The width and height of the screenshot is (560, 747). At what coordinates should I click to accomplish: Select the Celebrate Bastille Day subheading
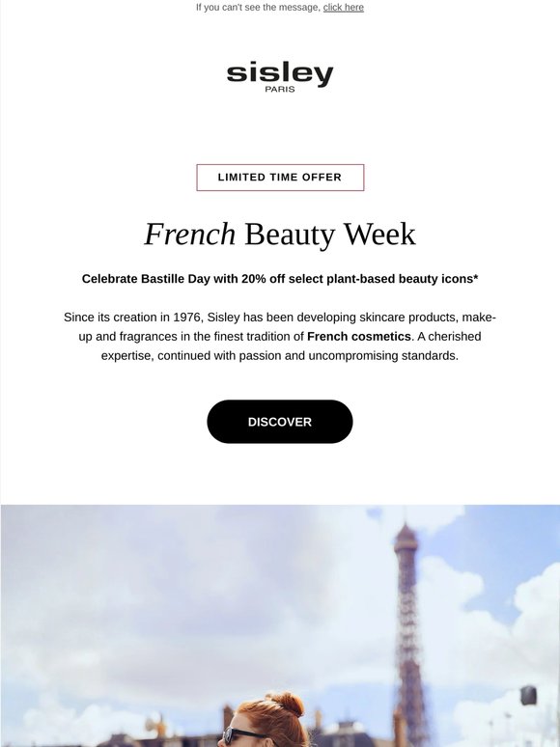click(x=280, y=279)
